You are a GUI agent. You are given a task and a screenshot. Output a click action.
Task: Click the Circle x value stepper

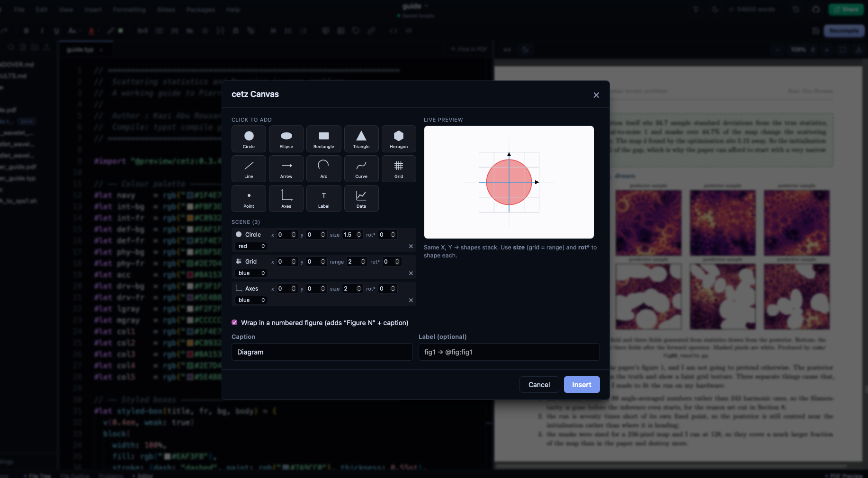click(294, 235)
